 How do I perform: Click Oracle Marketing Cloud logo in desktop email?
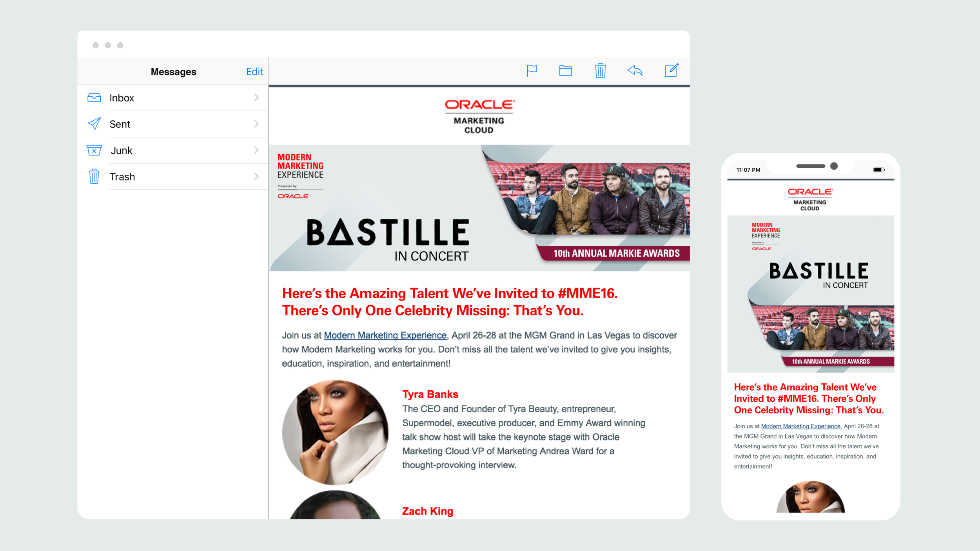[479, 117]
